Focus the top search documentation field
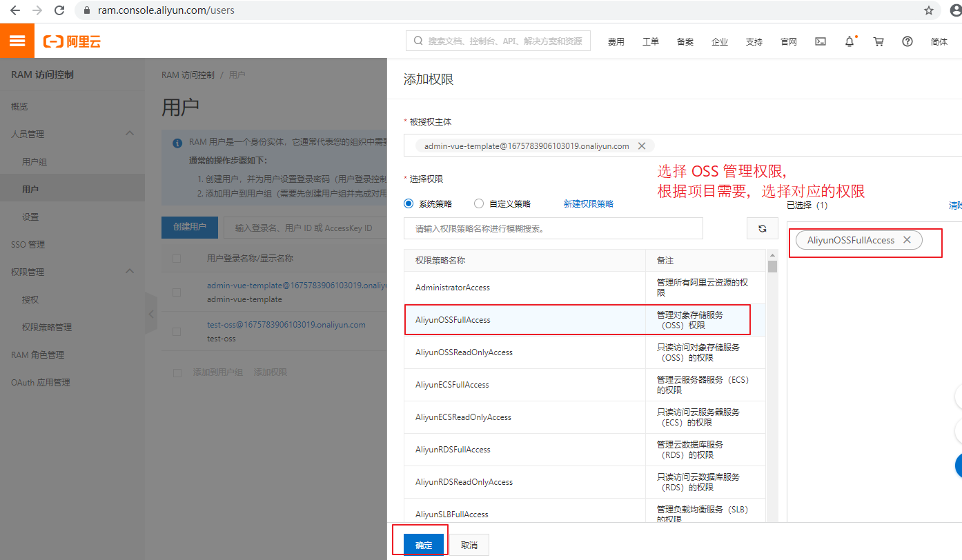The image size is (962, 560). pyautogui.click(x=498, y=41)
